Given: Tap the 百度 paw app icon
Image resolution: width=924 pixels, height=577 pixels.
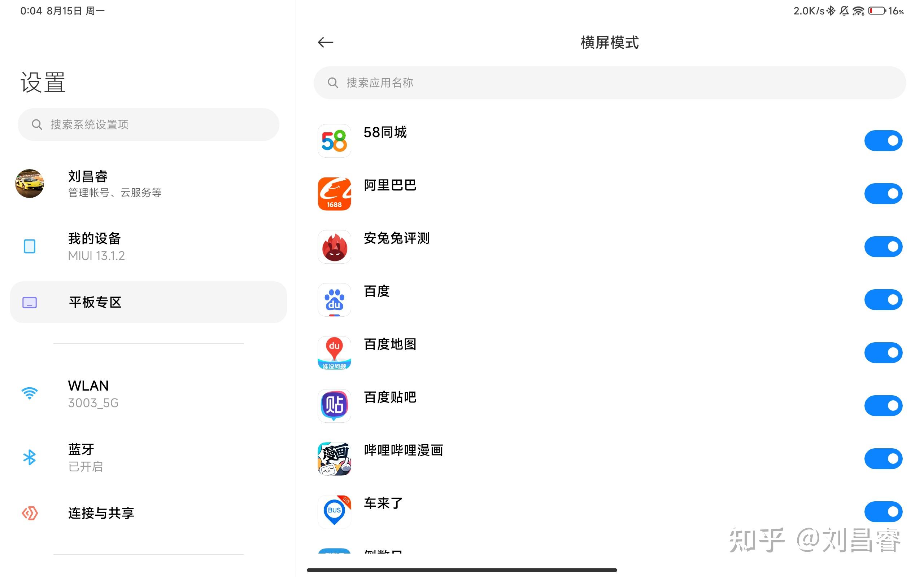Looking at the screenshot, I should coord(334,300).
